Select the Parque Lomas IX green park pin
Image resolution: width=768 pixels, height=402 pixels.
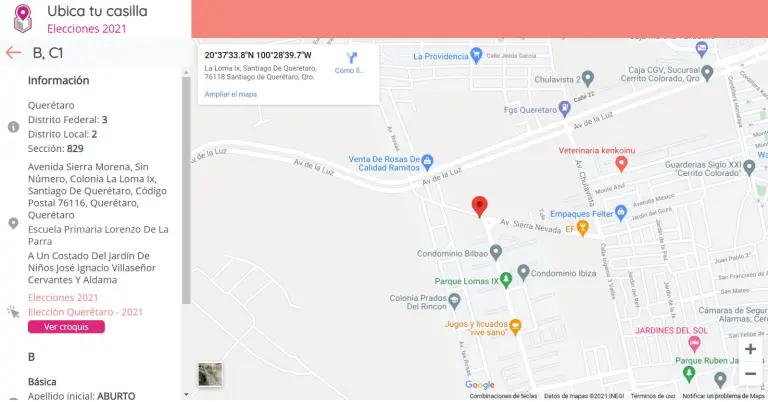click(x=506, y=280)
